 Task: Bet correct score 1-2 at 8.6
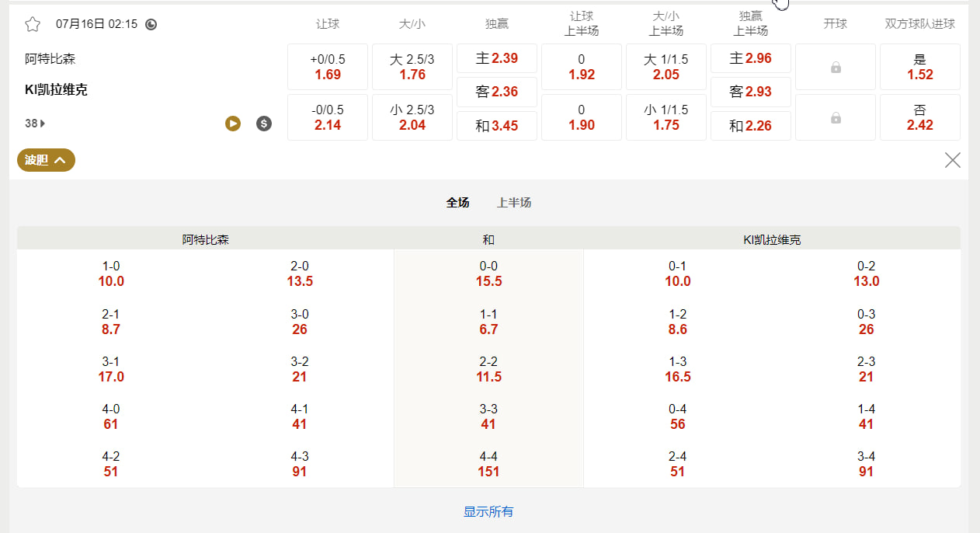point(678,322)
